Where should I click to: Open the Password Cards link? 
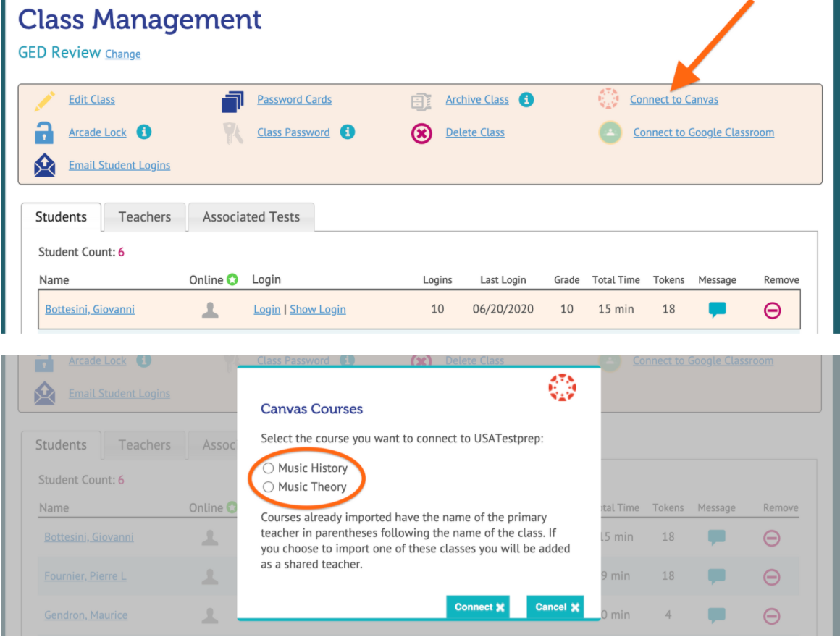pos(294,100)
